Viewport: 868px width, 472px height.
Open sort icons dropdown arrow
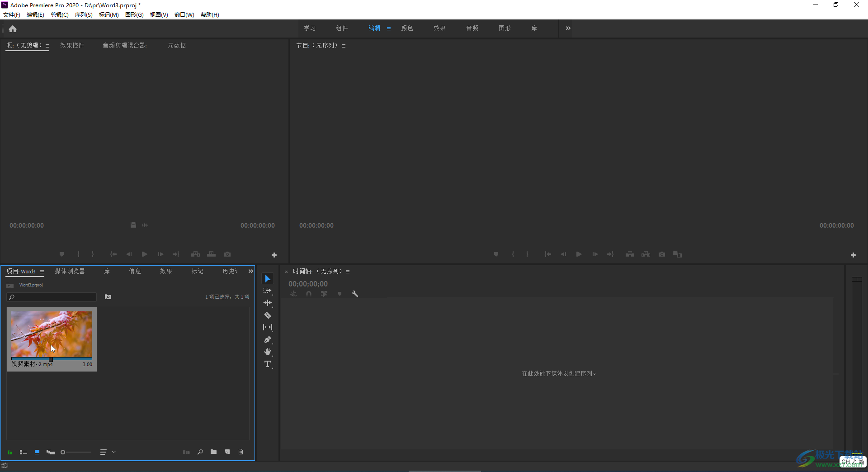tap(114, 452)
